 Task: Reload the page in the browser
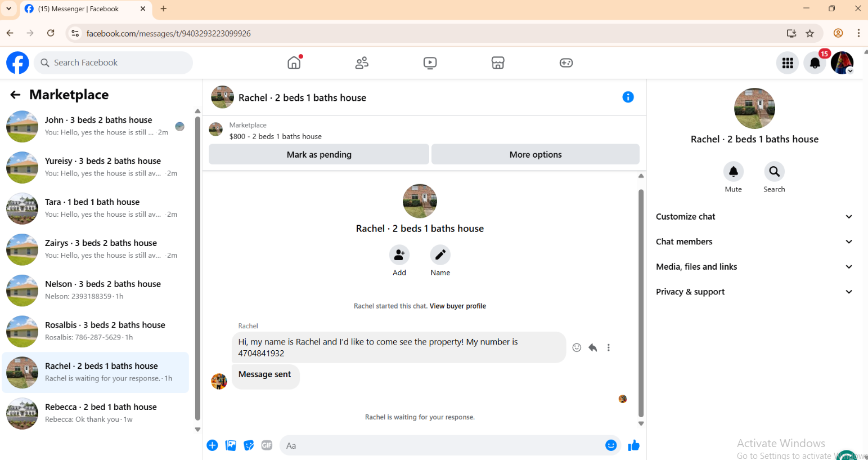pos(51,33)
